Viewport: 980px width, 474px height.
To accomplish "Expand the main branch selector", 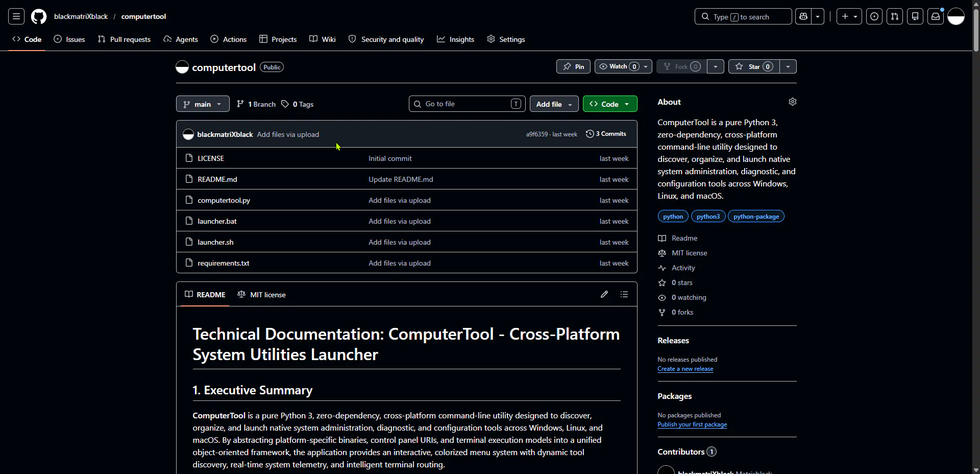I will coord(203,104).
